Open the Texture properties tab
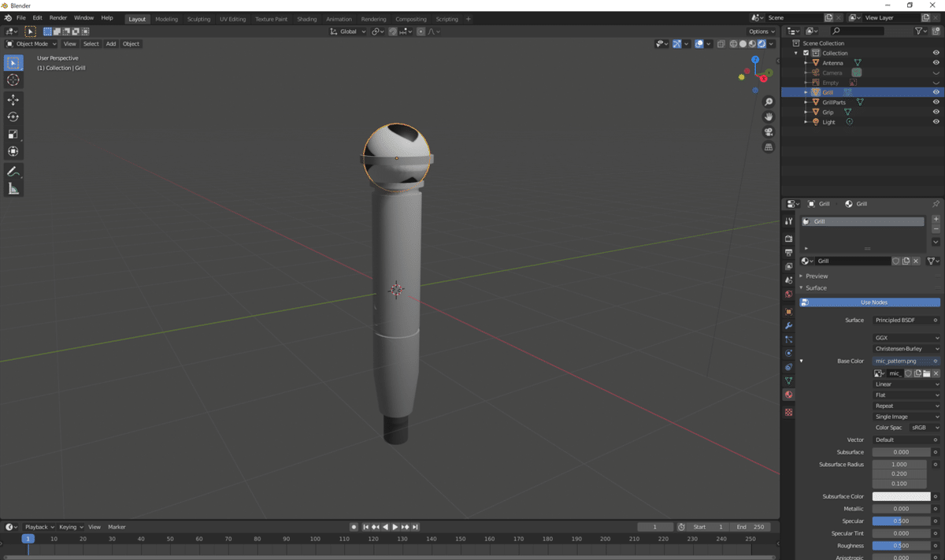Screen dimensions: 945x560 [x=788, y=412]
